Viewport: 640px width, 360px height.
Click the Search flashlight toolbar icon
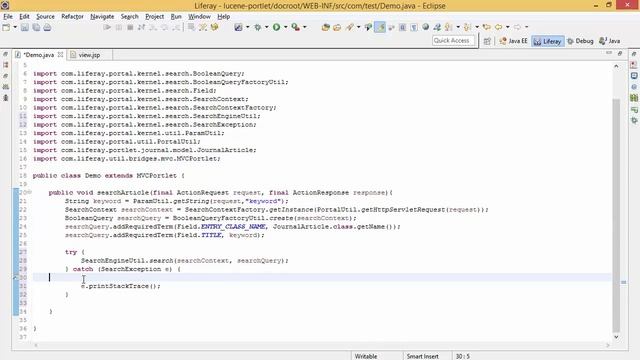coord(350,27)
